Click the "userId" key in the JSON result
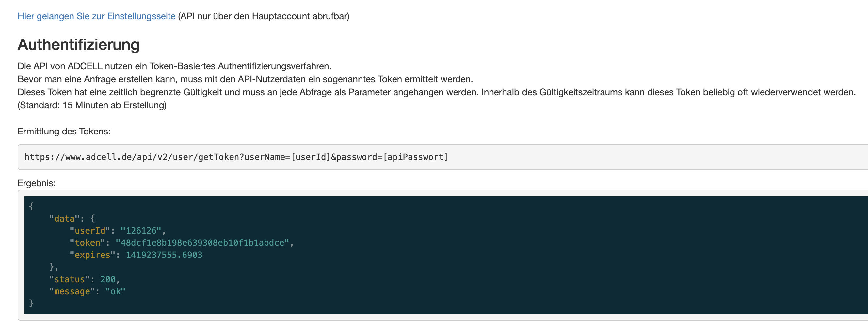The height and width of the screenshot is (327, 868). (90, 231)
